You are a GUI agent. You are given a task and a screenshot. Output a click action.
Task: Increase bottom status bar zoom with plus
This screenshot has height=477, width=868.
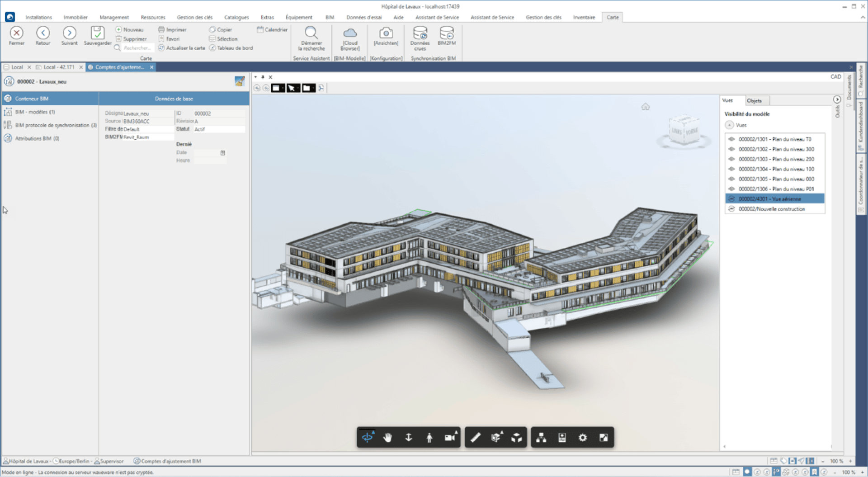[x=862, y=472]
